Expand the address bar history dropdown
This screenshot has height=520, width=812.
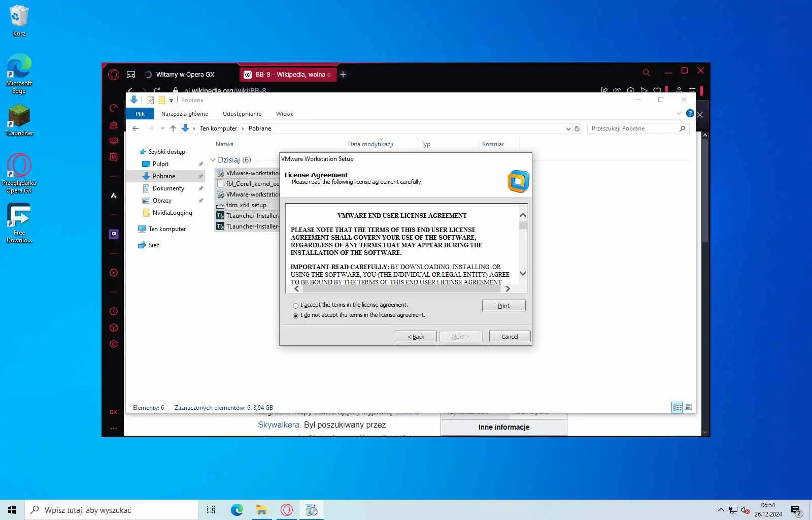[x=568, y=129]
